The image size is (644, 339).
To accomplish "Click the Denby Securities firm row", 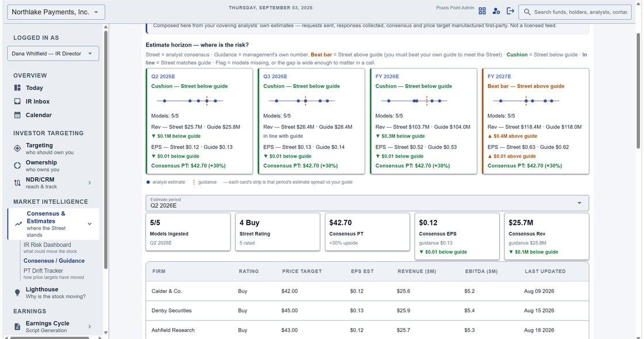I will pos(367,311).
